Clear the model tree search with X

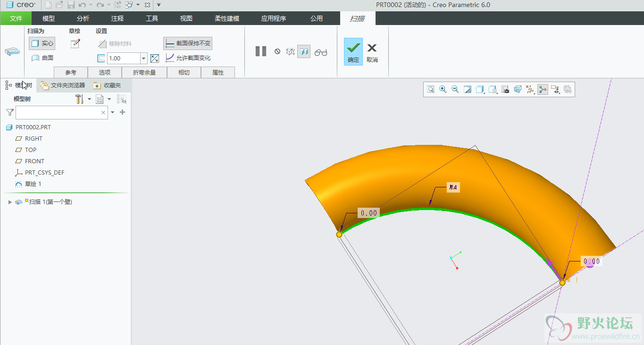(104, 113)
